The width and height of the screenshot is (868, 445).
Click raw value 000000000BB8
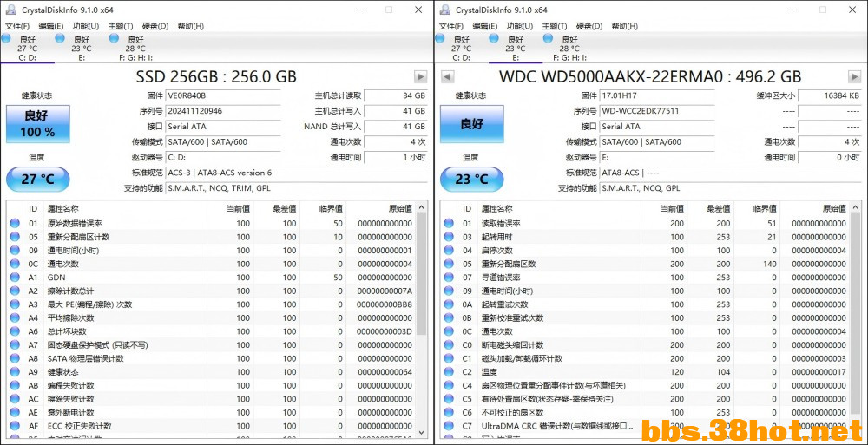pyautogui.click(x=385, y=304)
